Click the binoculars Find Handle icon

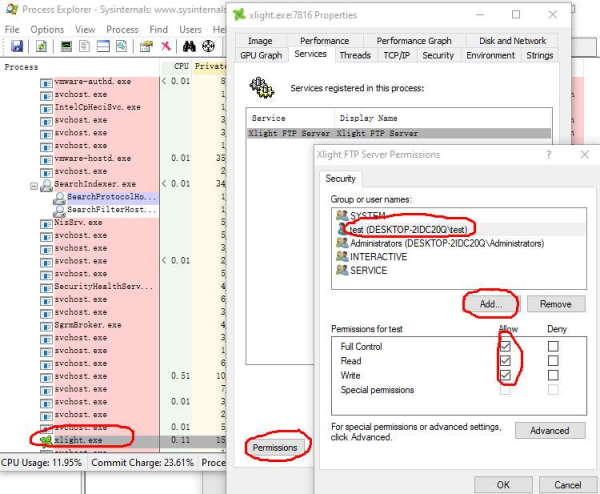[x=189, y=46]
